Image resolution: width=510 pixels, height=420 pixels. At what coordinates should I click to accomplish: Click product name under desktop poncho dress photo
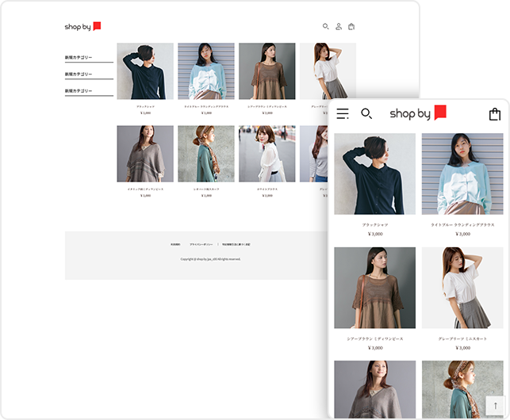pos(145,189)
